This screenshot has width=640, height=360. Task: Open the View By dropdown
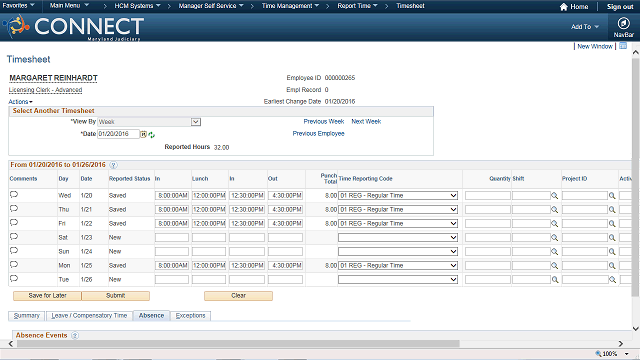[x=149, y=122]
